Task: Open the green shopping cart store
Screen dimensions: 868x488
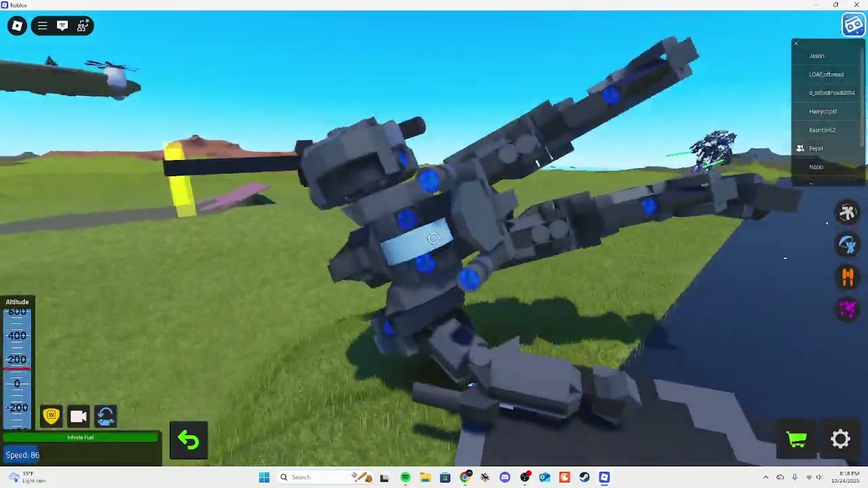Action: click(x=797, y=439)
